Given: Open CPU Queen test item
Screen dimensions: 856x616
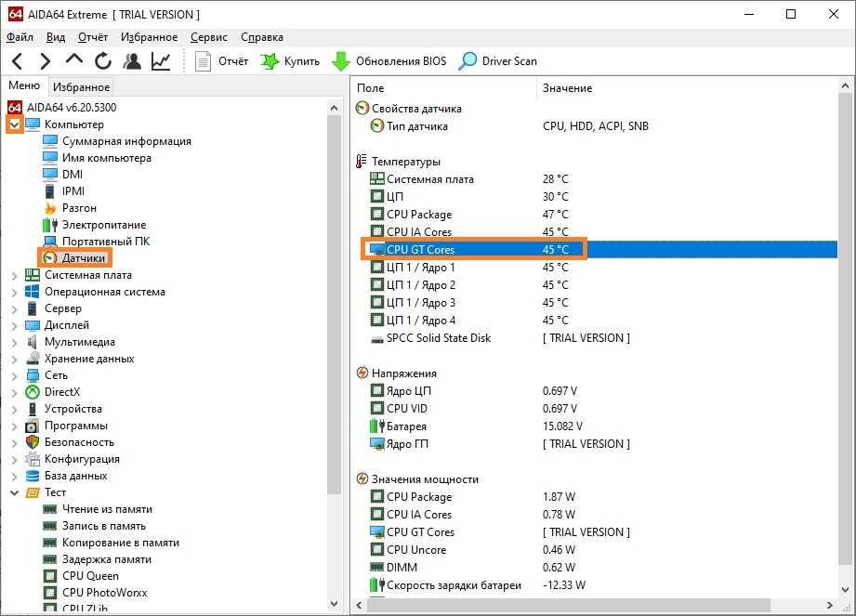Looking at the screenshot, I should (90, 576).
